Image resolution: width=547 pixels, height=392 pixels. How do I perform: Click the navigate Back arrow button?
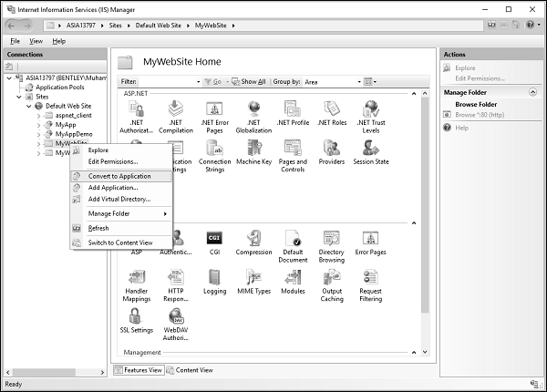(11, 26)
